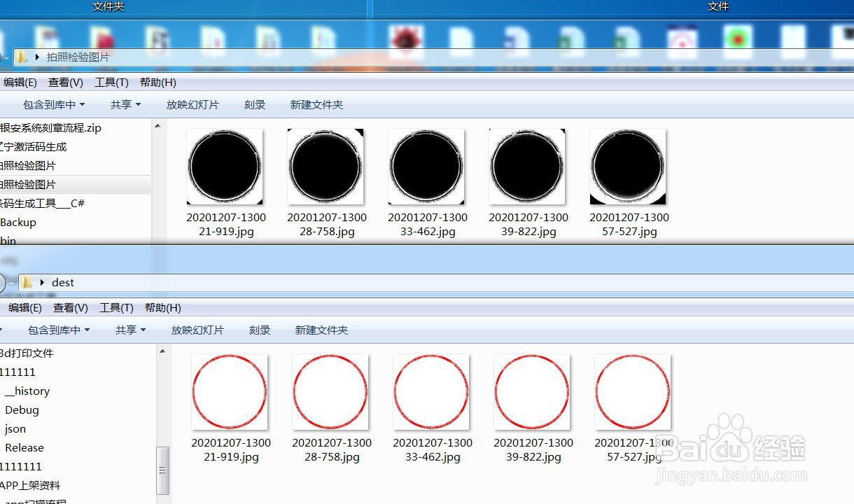This screenshot has width=854, height=504.
Task: Select 1111111 in the dest navigation pane
Action: (x=21, y=467)
